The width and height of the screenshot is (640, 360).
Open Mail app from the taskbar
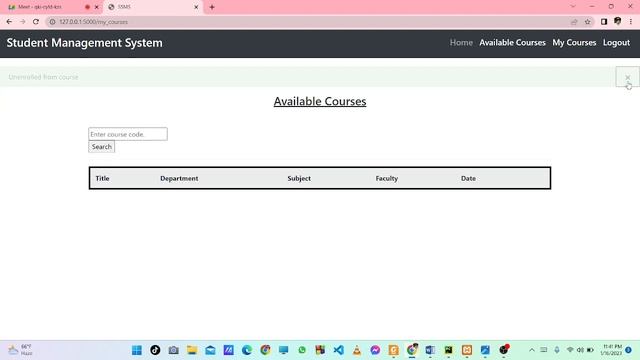pos(210,350)
